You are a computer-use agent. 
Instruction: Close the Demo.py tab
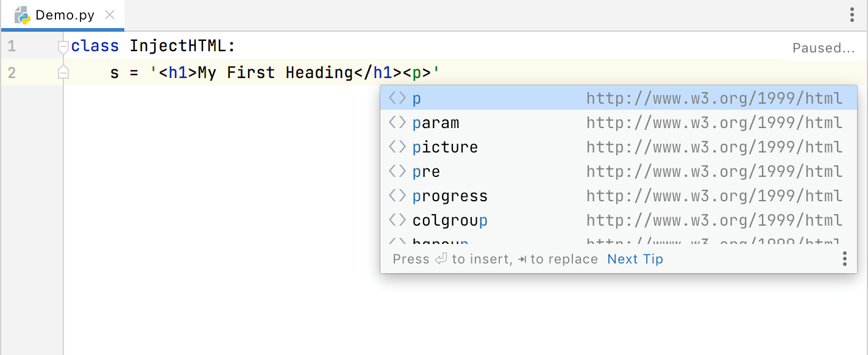tap(110, 14)
